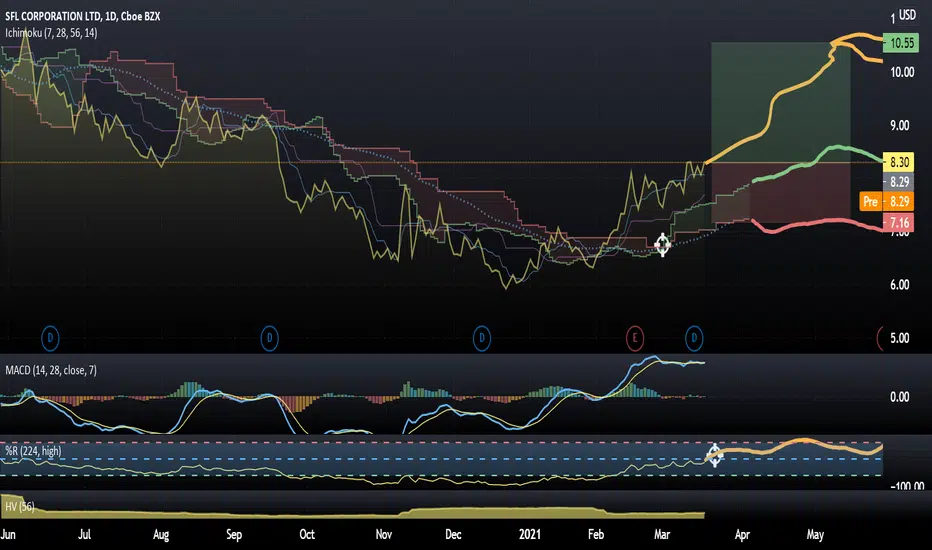Click the green 10.55 price label

pyautogui.click(x=900, y=43)
